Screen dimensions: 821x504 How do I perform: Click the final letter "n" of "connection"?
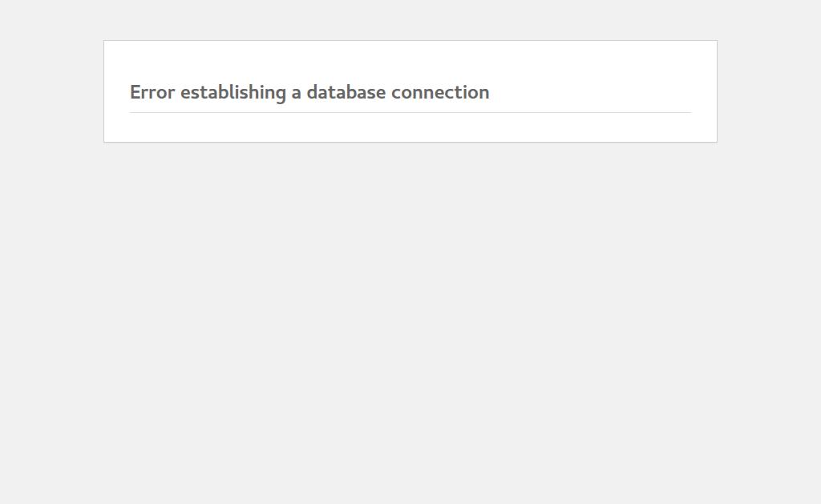click(484, 93)
